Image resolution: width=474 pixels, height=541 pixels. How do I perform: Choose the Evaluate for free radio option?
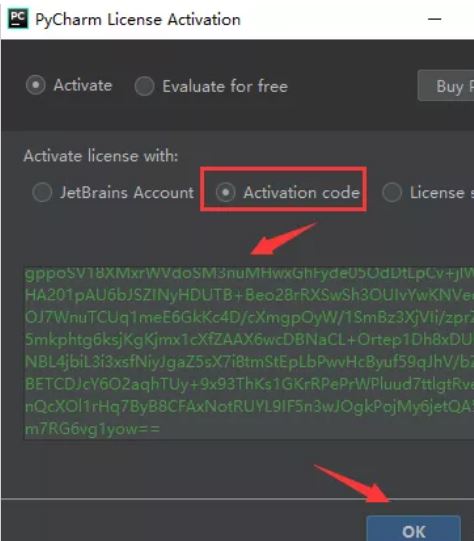pyautogui.click(x=144, y=86)
